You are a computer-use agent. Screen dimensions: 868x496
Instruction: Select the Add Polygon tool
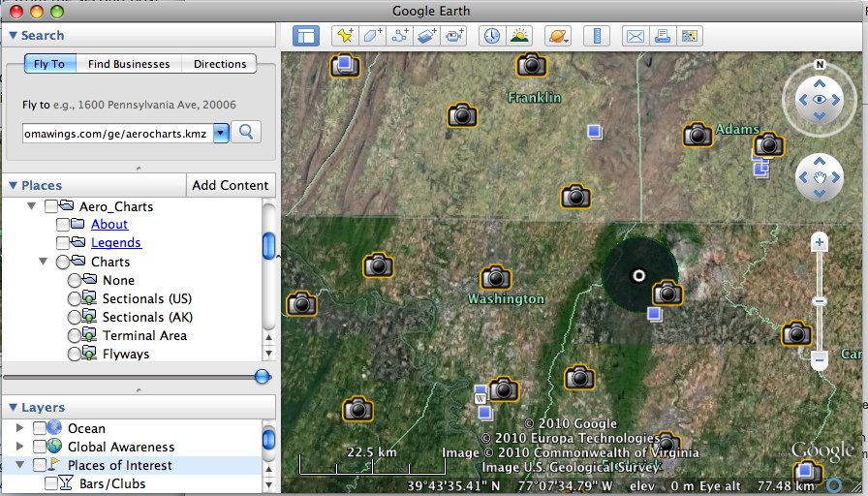372,36
